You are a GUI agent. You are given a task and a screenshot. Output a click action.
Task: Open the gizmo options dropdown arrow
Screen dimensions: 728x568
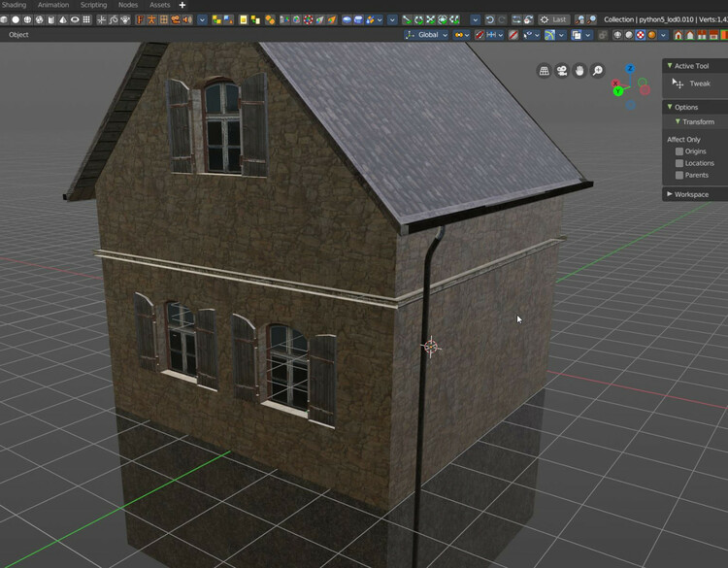tap(561, 35)
